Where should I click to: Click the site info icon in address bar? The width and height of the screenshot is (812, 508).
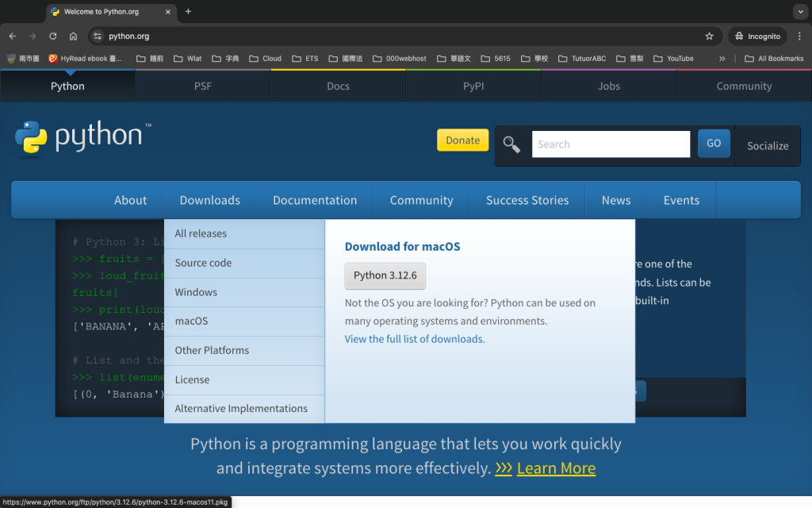click(97, 37)
